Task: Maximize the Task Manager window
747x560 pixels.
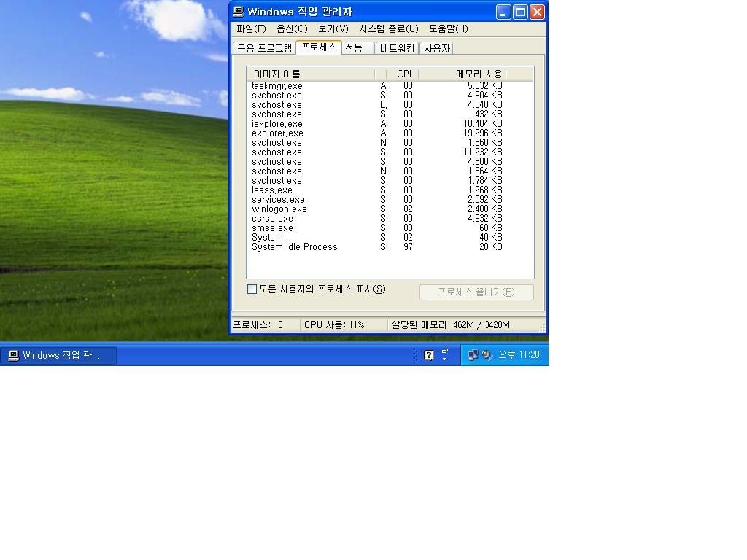Action: coord(520,12)
